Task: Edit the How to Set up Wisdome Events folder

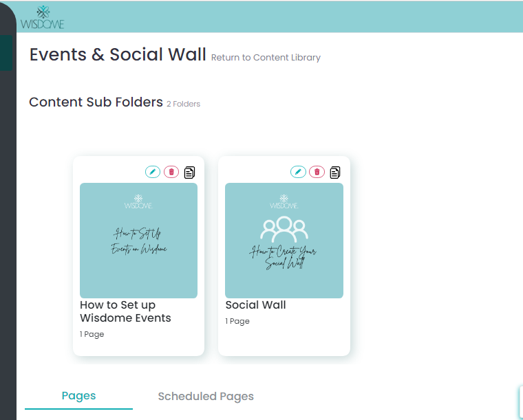Action: click(x=153, y=172)
